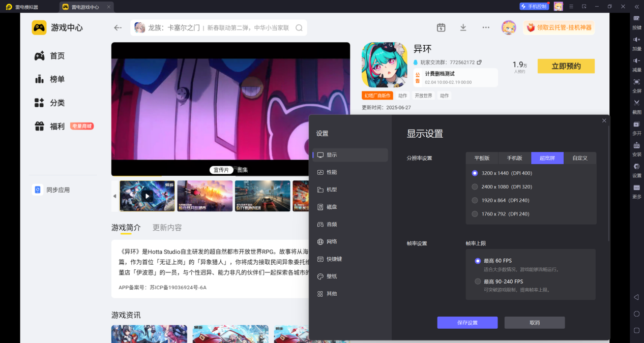Viewport: 644px width, 343px height.
Task: Select 最高 90-240 FPS frame rate limit
Action: [x=499, y=282]
